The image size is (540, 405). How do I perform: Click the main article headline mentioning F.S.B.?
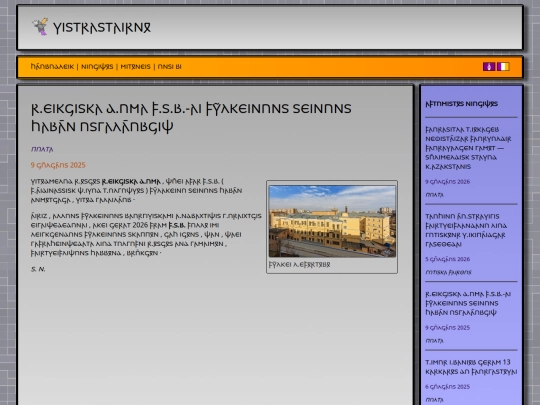pos(191,117)
